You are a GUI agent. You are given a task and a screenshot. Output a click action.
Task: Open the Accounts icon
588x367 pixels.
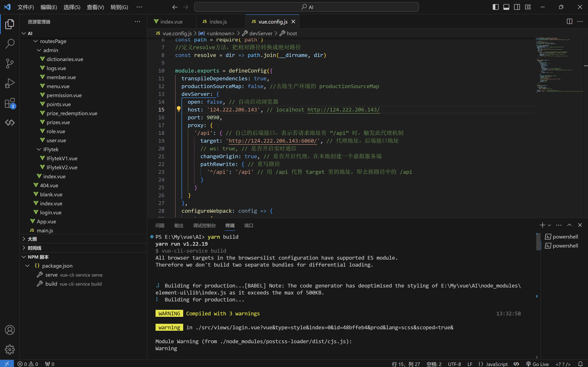pos(10,330)
